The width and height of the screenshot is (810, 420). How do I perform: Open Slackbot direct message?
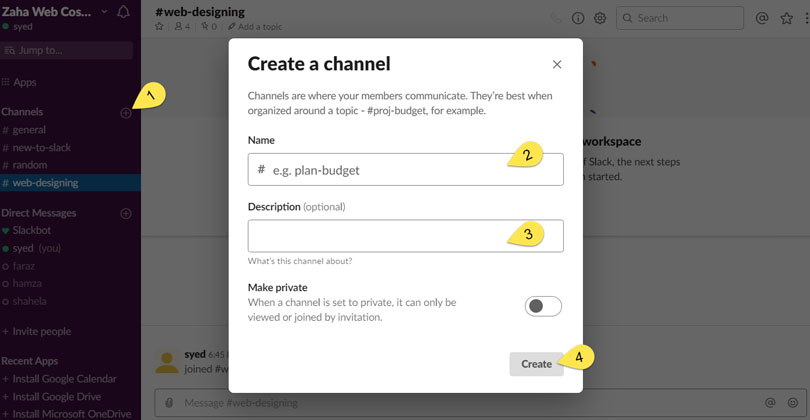pyautogui.click(x=26, y=230)
